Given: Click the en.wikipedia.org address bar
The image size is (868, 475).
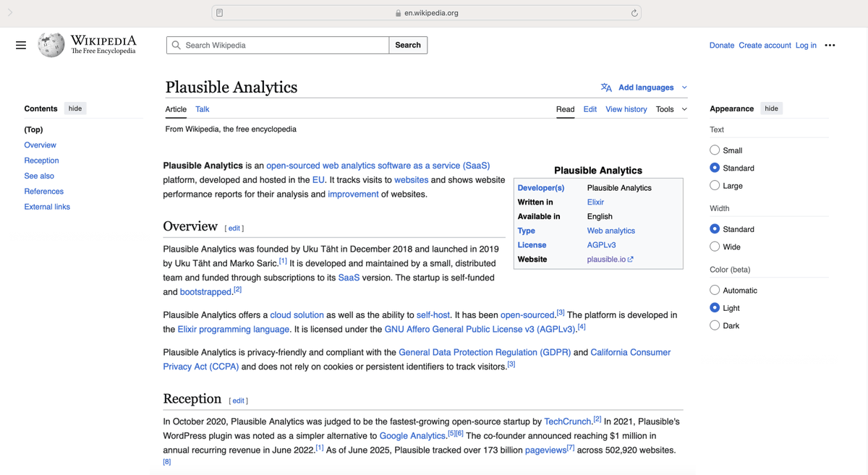Looking at the screenshot, I should (427, 13).
